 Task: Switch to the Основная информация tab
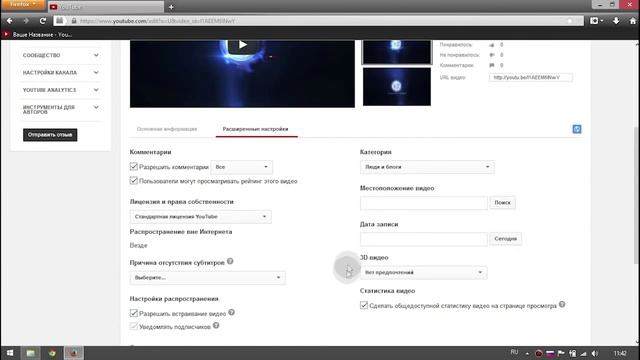coord(167,129)
